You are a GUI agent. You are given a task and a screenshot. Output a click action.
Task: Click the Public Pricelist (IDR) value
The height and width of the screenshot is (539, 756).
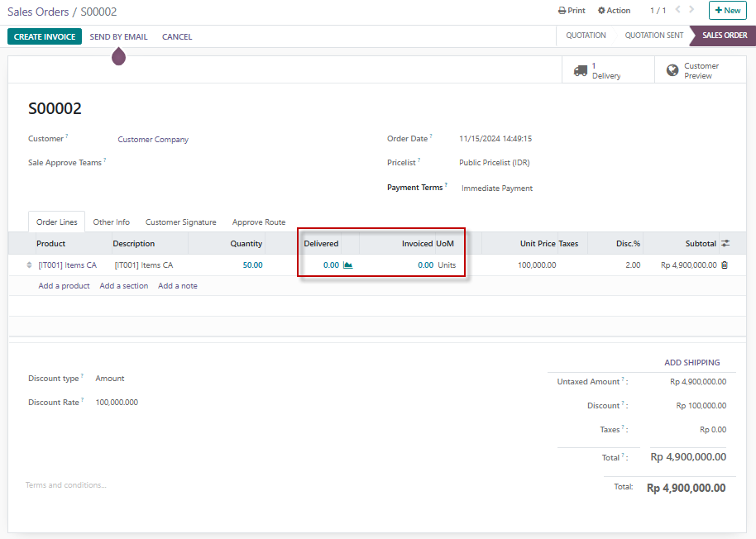[x=494, y=163]
